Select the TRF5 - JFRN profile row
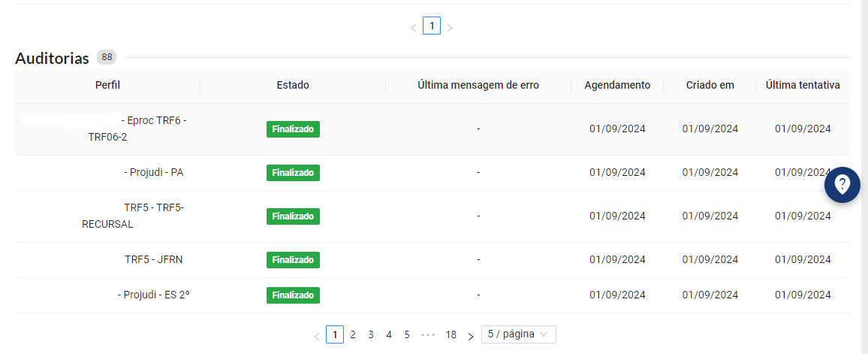Screen dimensions: 868x354 (432, 260)
